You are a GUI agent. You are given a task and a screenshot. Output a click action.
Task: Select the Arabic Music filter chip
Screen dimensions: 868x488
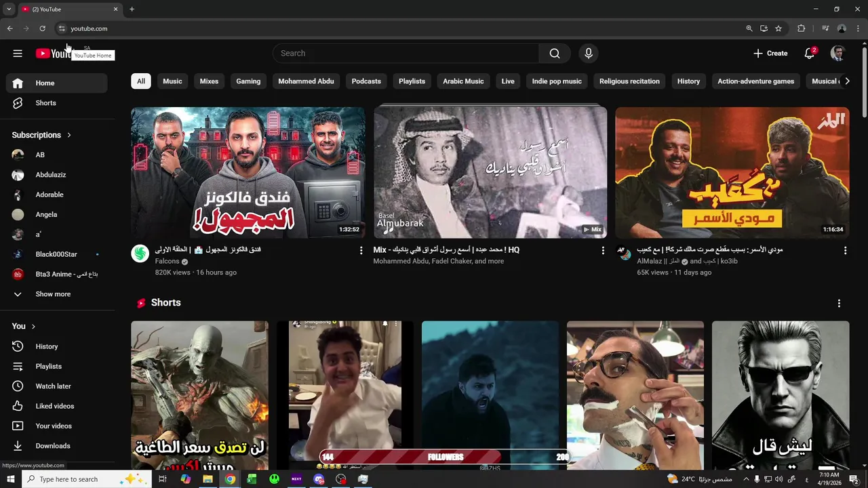click(463, 81)
